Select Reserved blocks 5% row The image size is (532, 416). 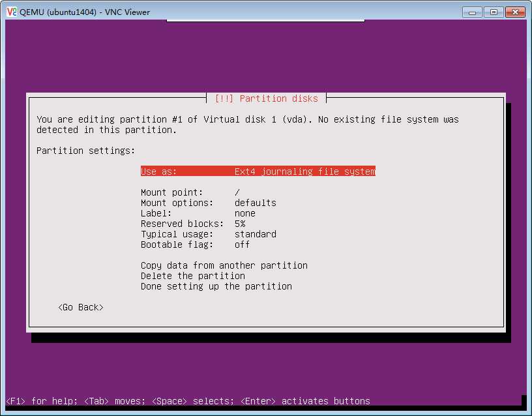point(193,224)
